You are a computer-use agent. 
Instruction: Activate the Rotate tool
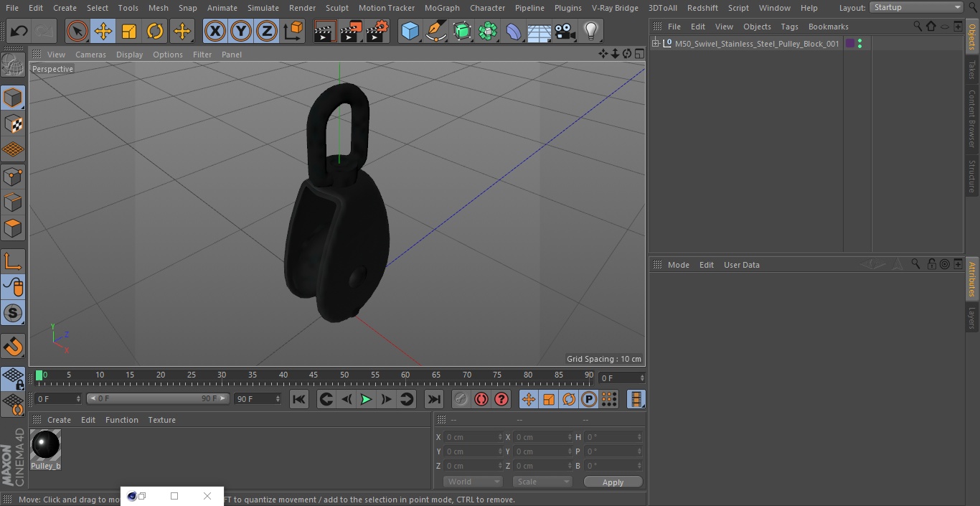(x=155, y=31)
